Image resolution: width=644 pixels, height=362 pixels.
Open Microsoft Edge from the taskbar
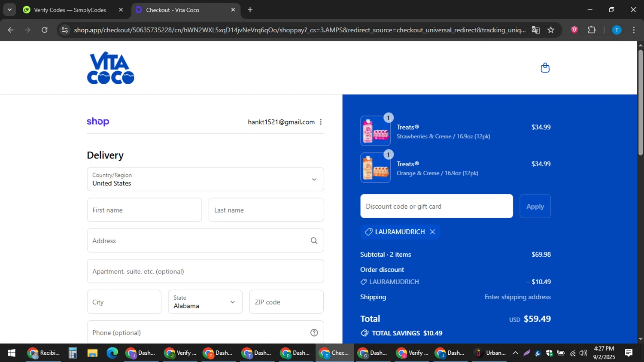[112, 353]
